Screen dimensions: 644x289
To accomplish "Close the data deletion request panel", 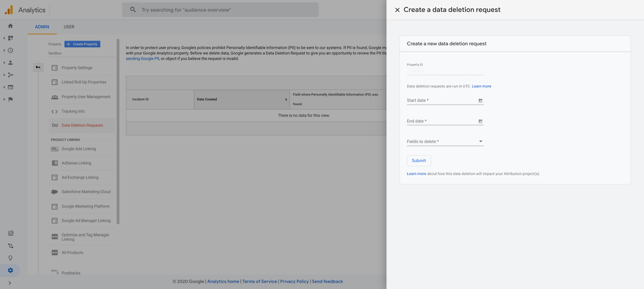I will 397,10.
